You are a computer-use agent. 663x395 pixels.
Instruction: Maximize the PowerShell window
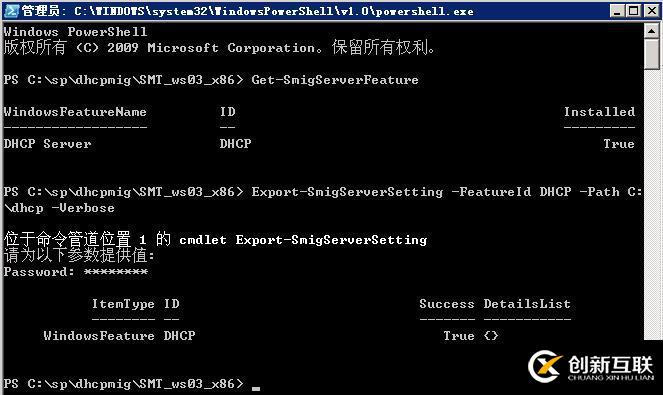tap(634, 11)
